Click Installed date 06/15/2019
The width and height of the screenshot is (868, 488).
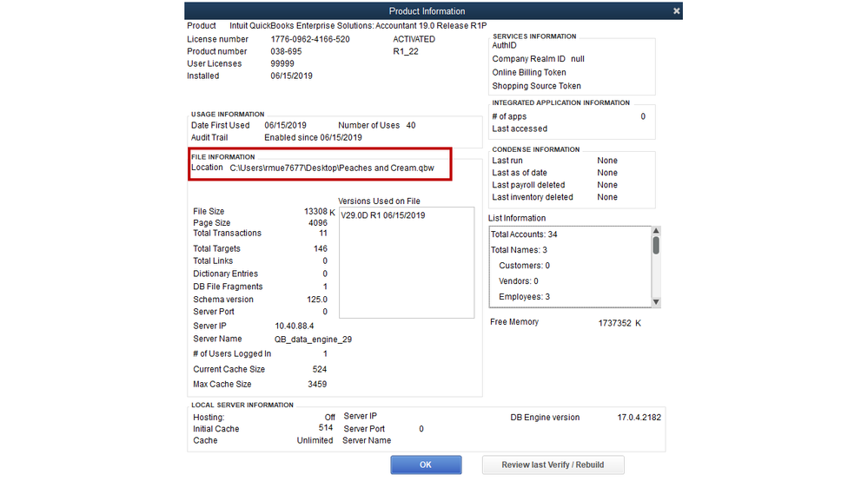pyautogui.click(x=291, y=76)
